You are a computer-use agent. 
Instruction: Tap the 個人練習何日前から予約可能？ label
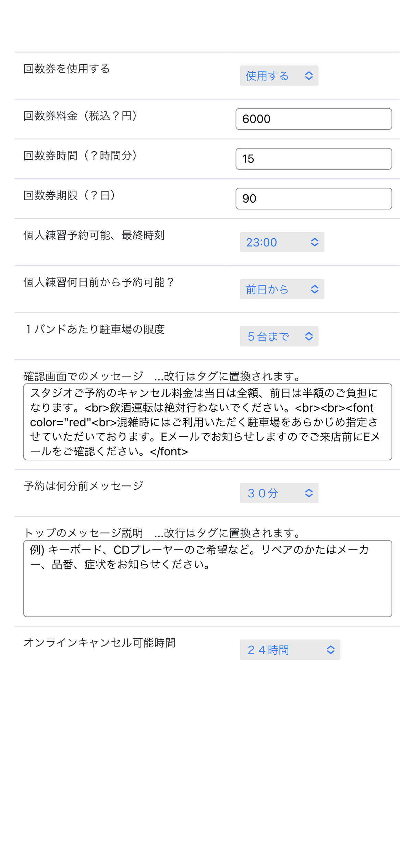point(99,282)
